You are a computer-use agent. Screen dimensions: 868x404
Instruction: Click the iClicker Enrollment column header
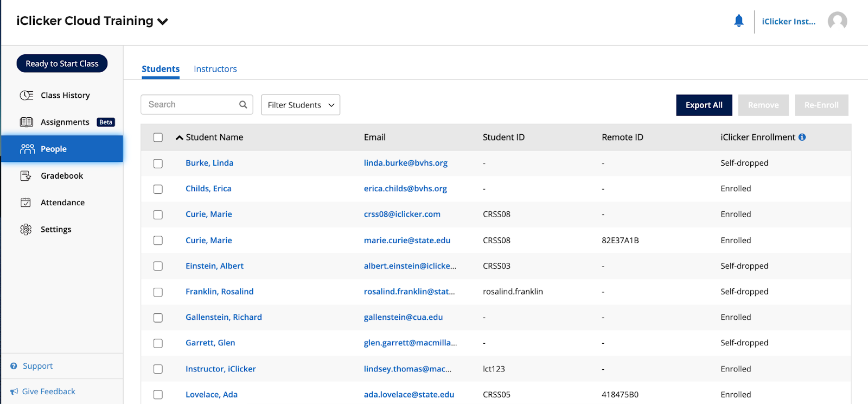[x=758, y=137]
